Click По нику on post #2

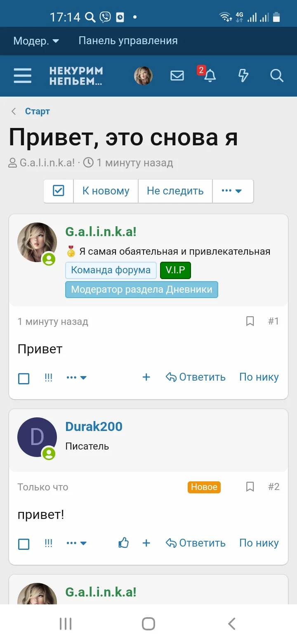click(259, 543)
